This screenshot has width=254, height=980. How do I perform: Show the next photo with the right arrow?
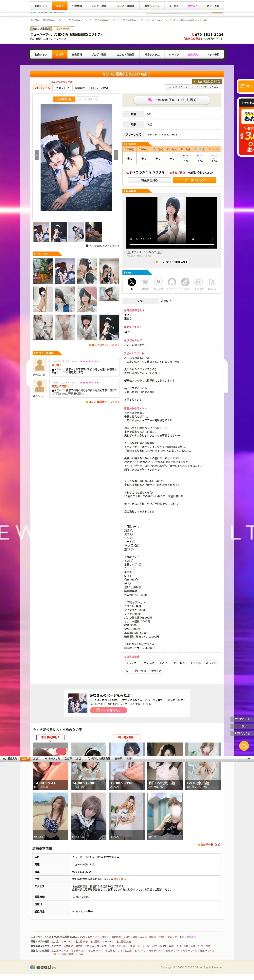(x=116, y=154)
